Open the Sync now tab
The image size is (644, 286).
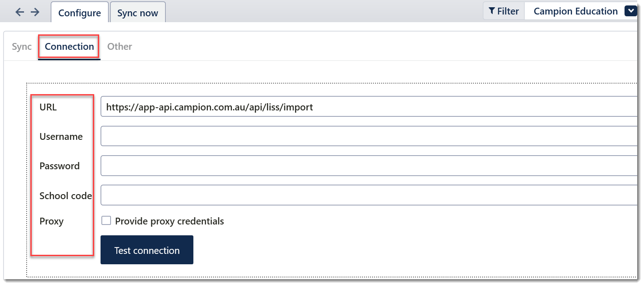point(138,13)
